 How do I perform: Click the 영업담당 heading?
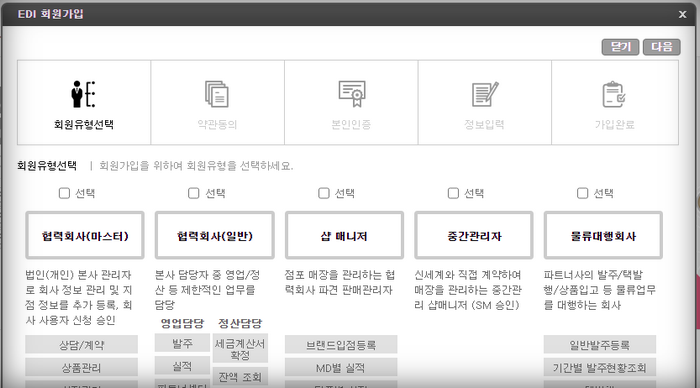pos(182,323)
